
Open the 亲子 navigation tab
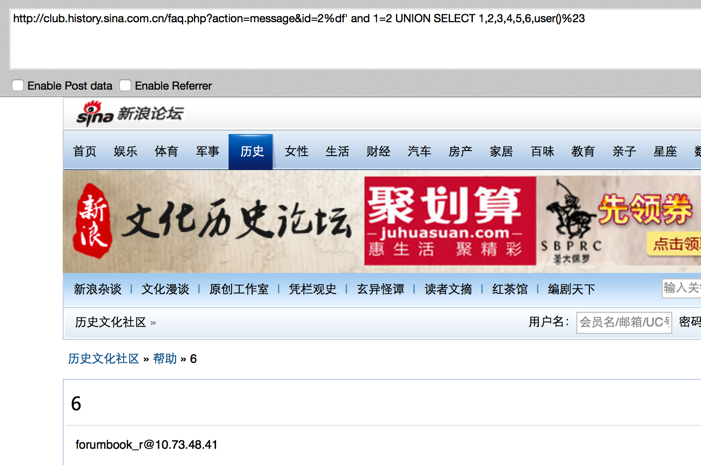(x=624, y=152)
